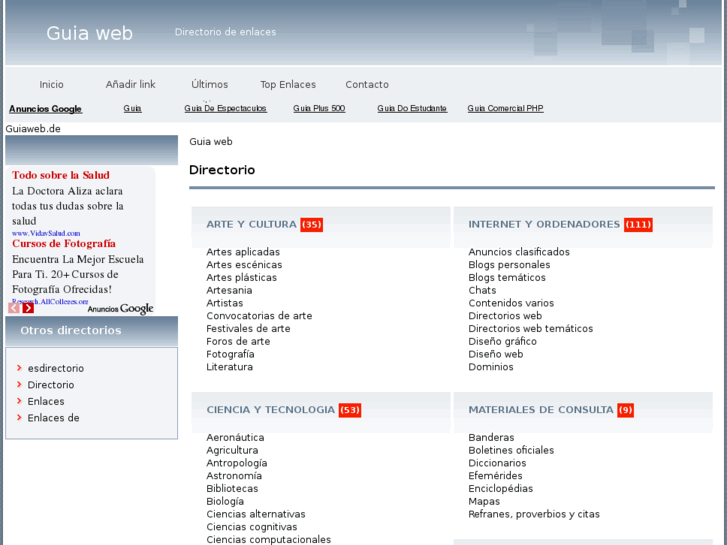Open the Efemérides subcategory
Screen dimensions: 727x545
(x=495, y=476)
